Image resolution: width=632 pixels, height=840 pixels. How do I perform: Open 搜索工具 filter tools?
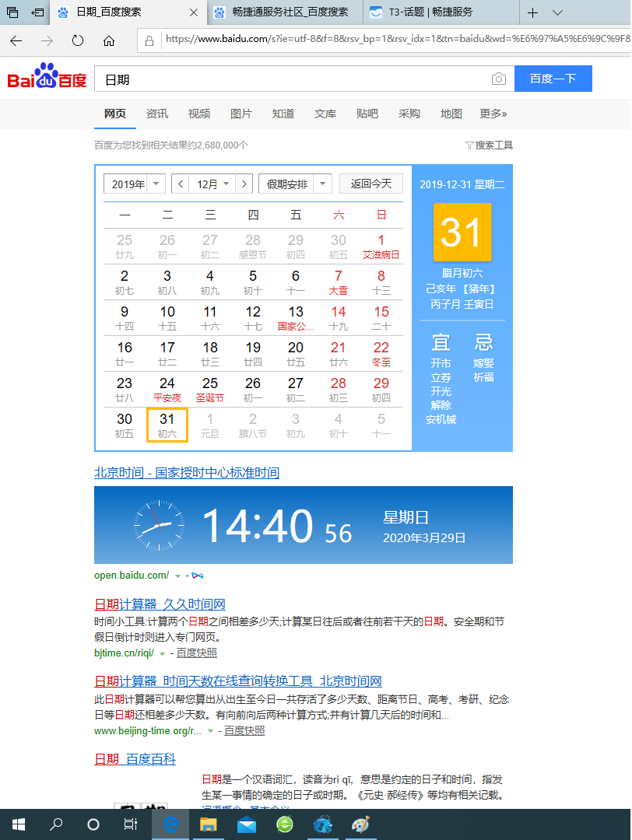[489, 145]
